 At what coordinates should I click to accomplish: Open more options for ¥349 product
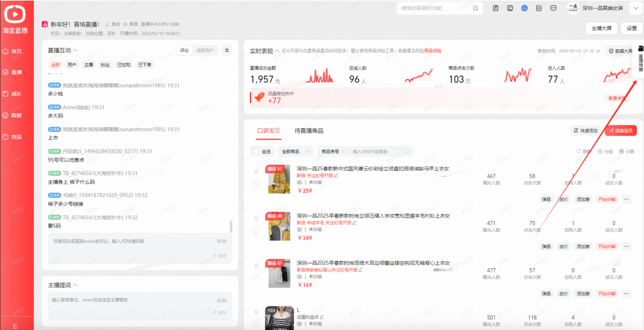626,246
